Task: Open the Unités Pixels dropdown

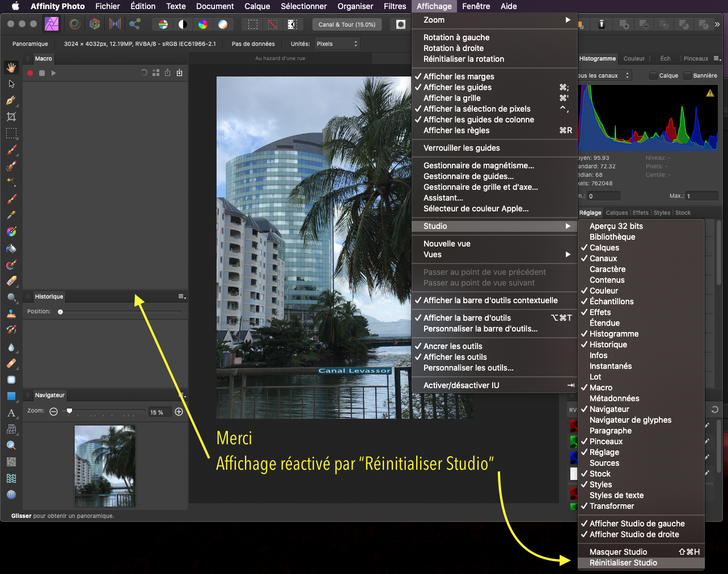Action: (x=337, y=44)
